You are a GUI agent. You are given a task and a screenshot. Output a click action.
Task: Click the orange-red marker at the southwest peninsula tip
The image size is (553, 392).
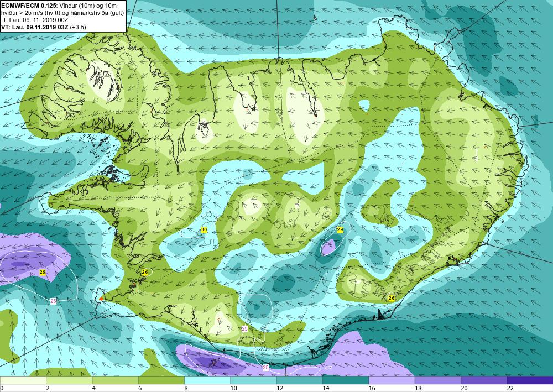[x=101, y=299]
